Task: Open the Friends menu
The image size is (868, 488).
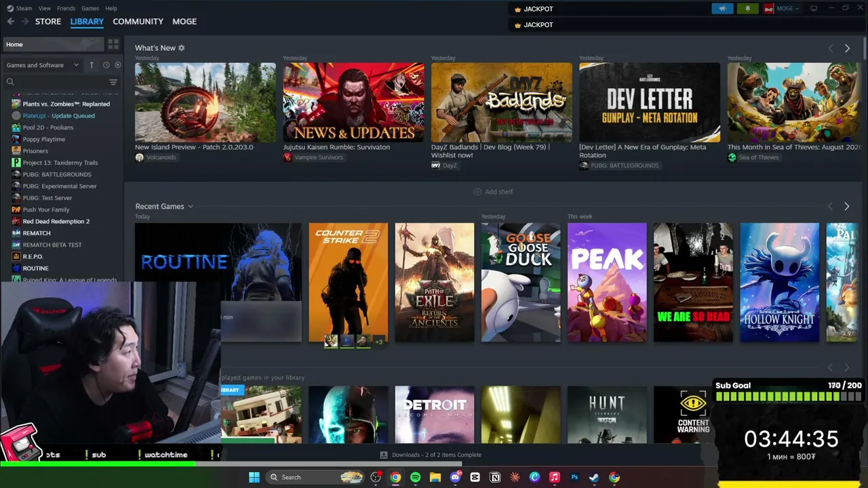Action: coord(66,8)
